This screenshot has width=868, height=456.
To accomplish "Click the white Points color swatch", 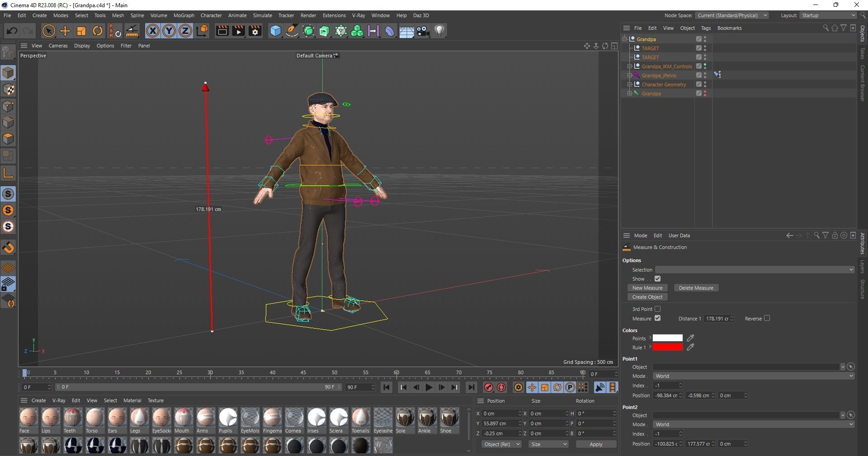I will pos(667,338).
